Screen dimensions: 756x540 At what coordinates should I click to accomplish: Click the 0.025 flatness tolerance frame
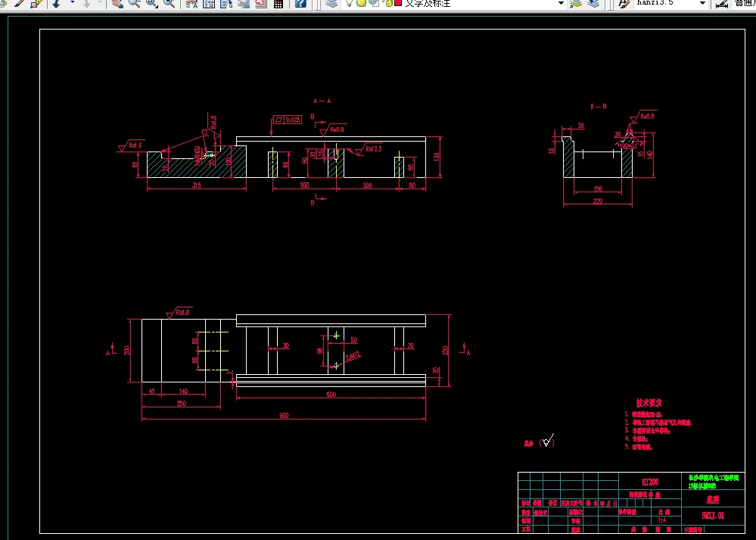[288, 120]
